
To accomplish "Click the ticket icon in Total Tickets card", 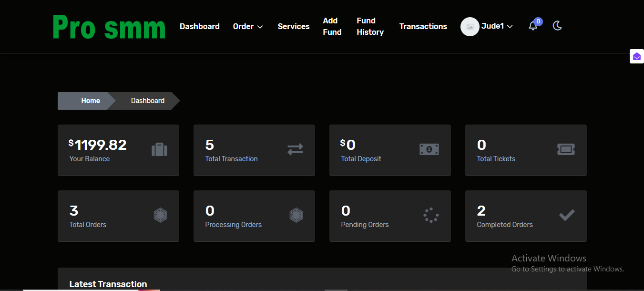I will (566, 150).
